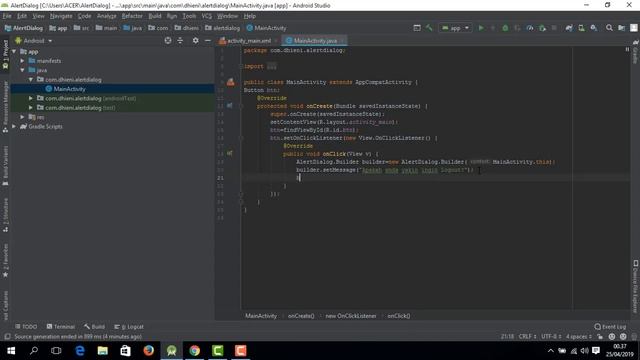Viewport: 640px width, 360px height.
Task: Open Firefox from the Windows taskbar
Action: pyautogui.click(x=149, y=351)
